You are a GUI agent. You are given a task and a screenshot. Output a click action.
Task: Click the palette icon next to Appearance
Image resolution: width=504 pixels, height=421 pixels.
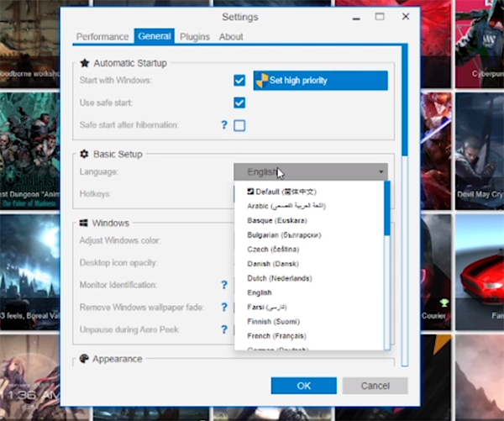click(x=84, y=359)
